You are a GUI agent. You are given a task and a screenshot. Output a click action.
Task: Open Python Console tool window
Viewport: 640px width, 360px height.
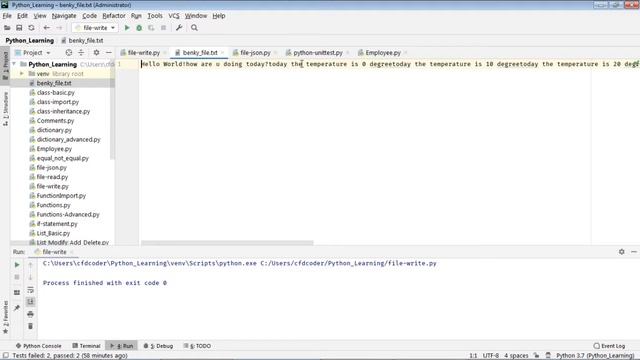point(38,346)
